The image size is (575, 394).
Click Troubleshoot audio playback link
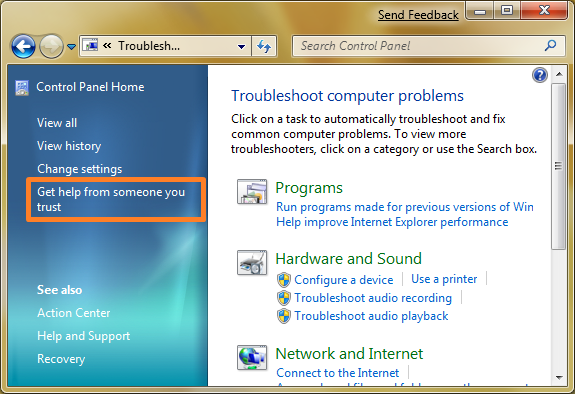[371, 316]
